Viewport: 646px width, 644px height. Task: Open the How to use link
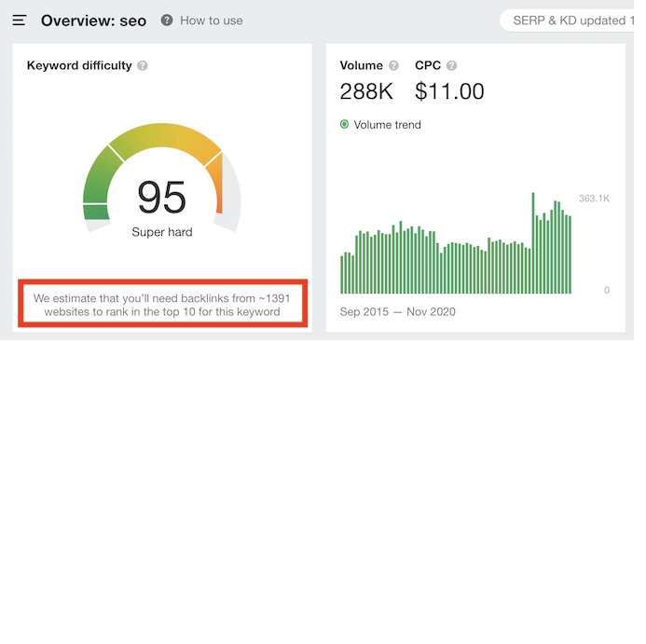click(x=212, y=21)
